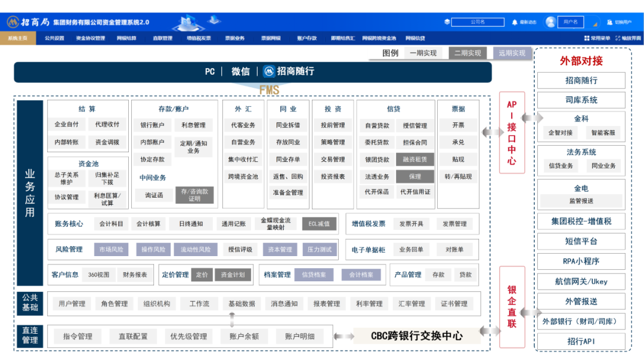Viewport: 644px width, 363px height.
Task: Click the 投前管理 box
Action: pyautogui.click(x=333, y=125)
